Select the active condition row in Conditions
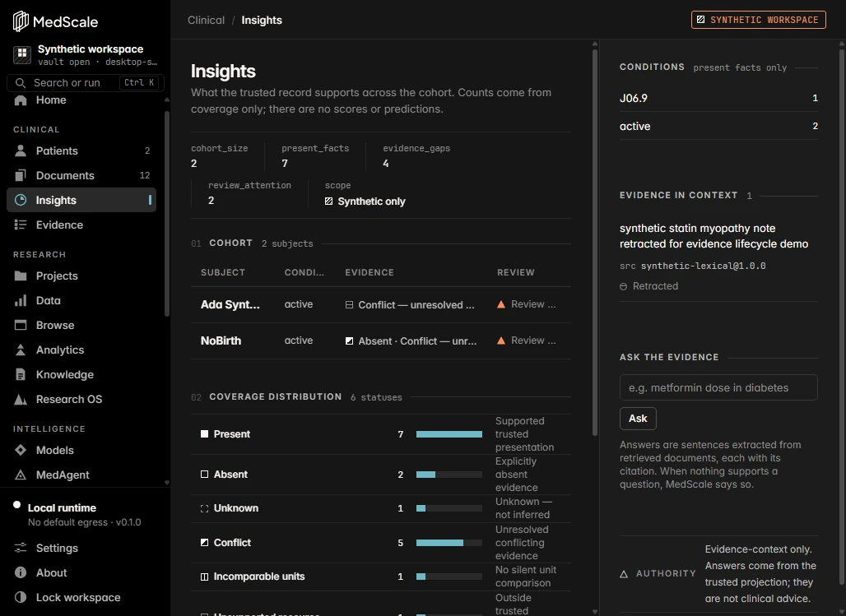Image resolution: width=846 pixels, height=616 pixels. pyautogui.click(x=718, y=126)
